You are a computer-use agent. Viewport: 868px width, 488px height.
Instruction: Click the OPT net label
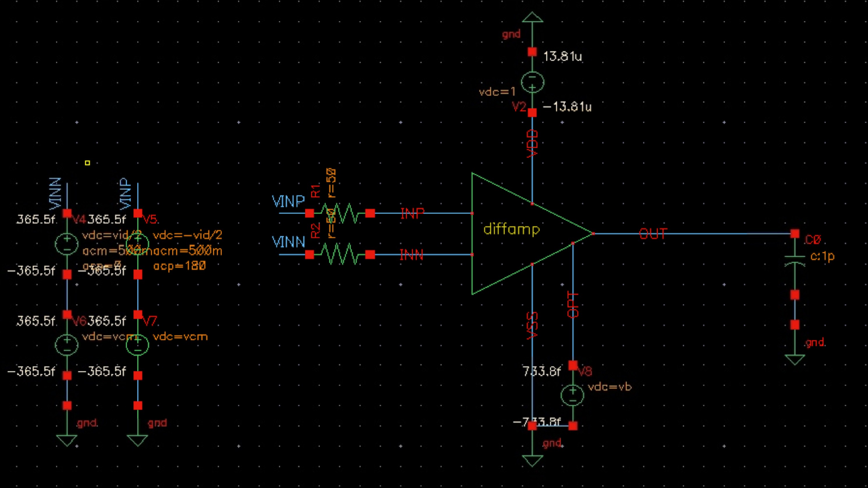click(x=573, y=305)
